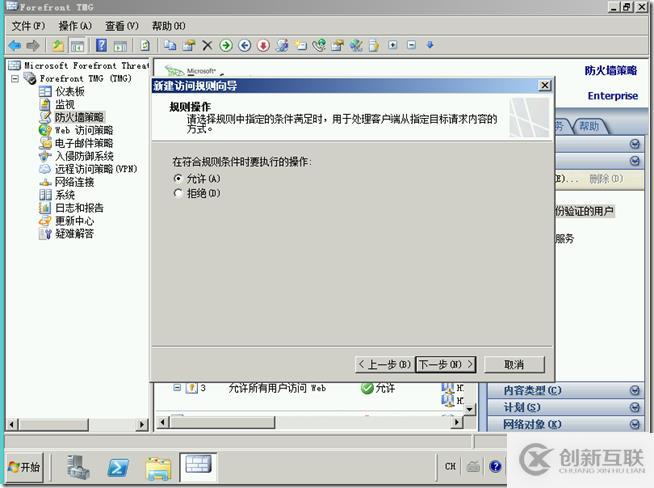Click Forefront TMG firewall taskbar button

(198, 466)
